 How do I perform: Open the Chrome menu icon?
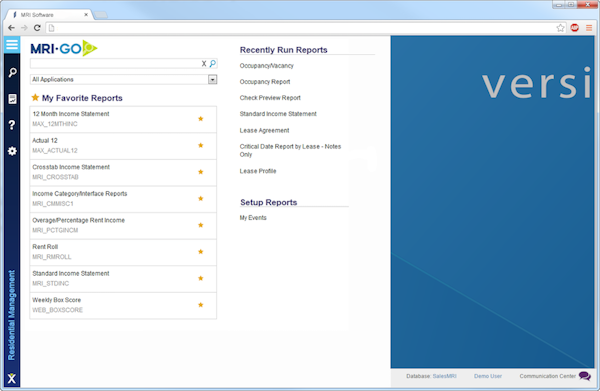(589, 28)
